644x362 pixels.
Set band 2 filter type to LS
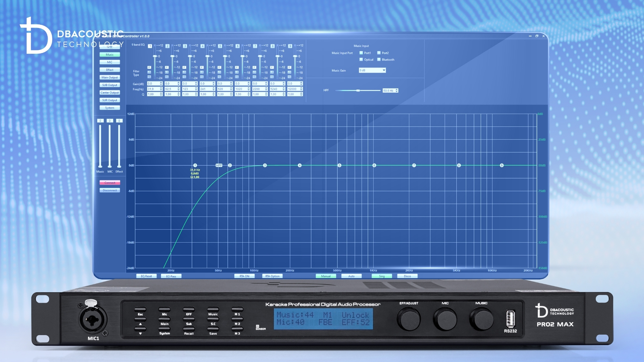(167, 72)
